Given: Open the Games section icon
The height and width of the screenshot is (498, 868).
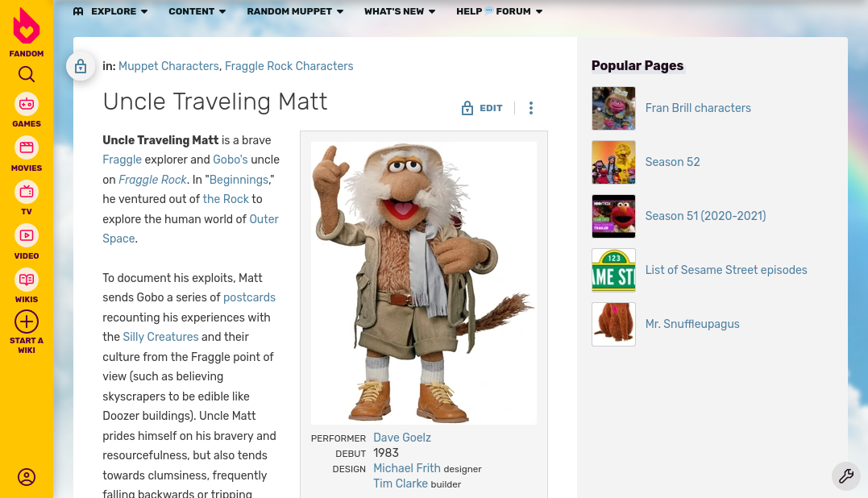Looking at the screenshot, I should click(27, 104).
